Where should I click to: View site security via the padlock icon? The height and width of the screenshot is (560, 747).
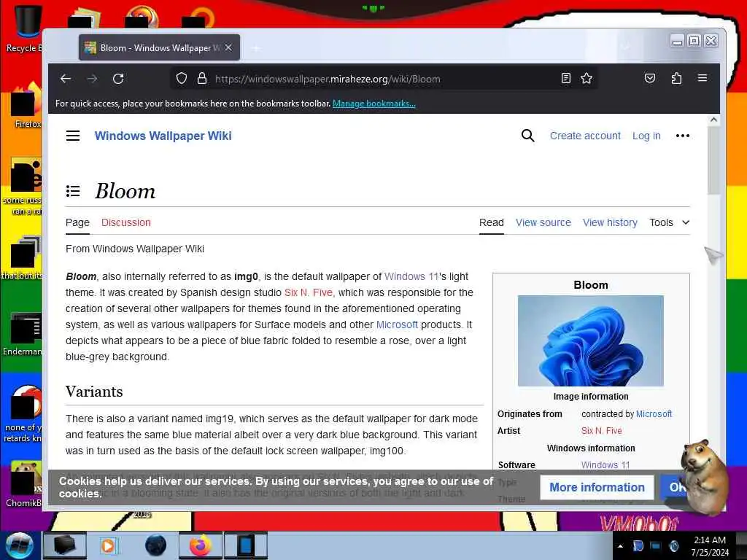tap(202, 79)
